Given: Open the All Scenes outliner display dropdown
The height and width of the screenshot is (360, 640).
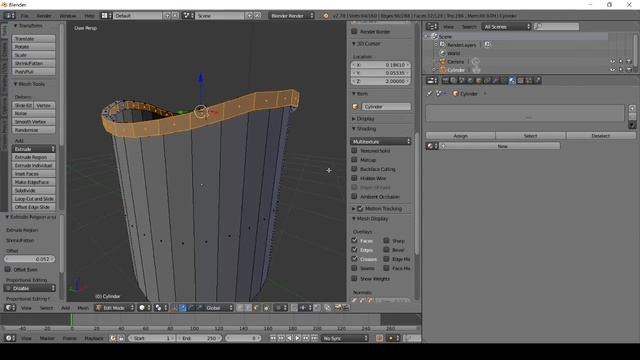Looking at the screenshot, I should point(506,27).
